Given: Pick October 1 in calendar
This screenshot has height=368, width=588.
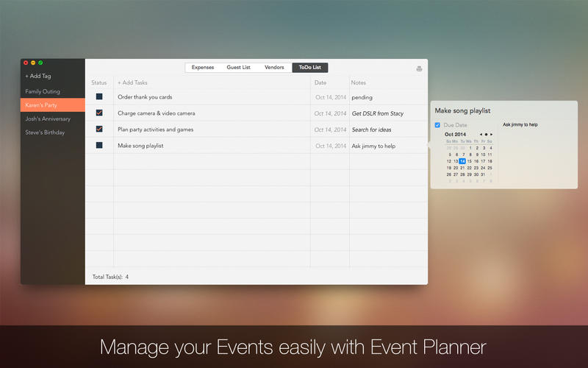Looking at the screenshot, I should click(470, 148).
